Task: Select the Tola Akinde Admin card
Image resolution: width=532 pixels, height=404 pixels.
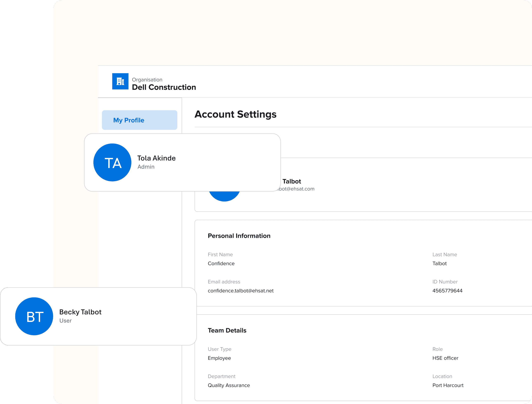Action: pyautogui.click(x=182, y=163)
